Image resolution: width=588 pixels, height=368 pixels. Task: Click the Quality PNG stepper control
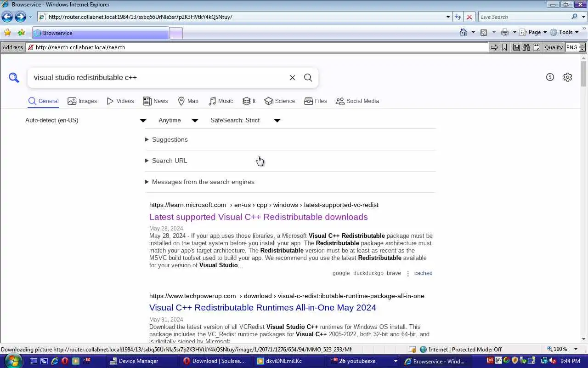tap(582, 47)
